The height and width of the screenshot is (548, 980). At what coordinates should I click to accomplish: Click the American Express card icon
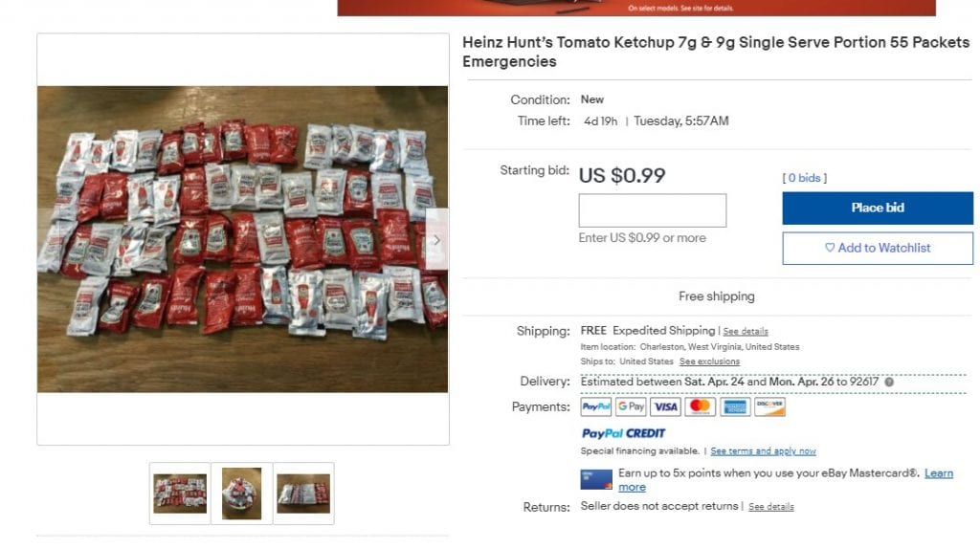click(x=735, y=406)
